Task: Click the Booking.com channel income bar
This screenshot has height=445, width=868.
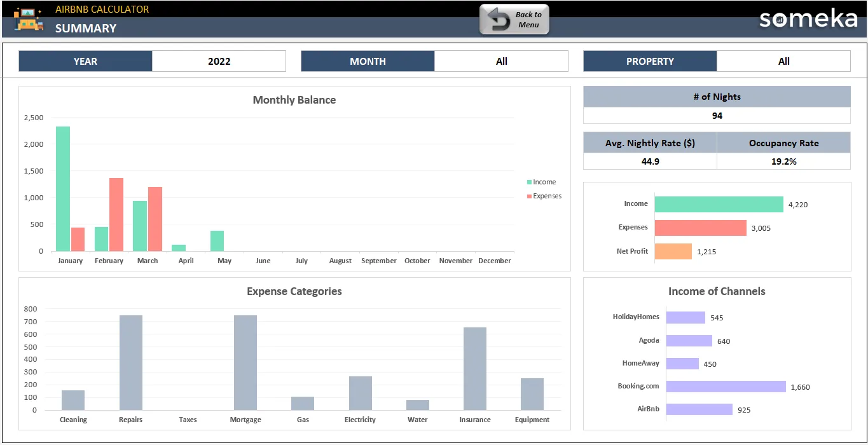Action: pyautogui.click(x=726, y=387)
